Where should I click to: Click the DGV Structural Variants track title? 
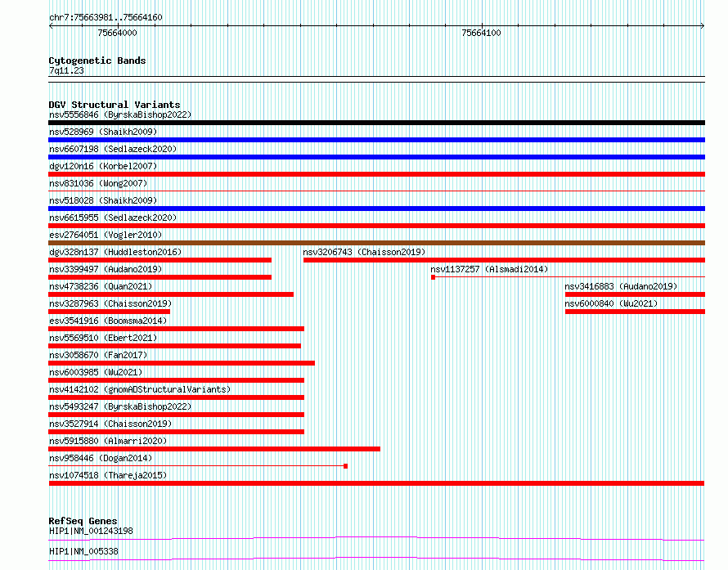pyautogui.click(x=115, y=105)
